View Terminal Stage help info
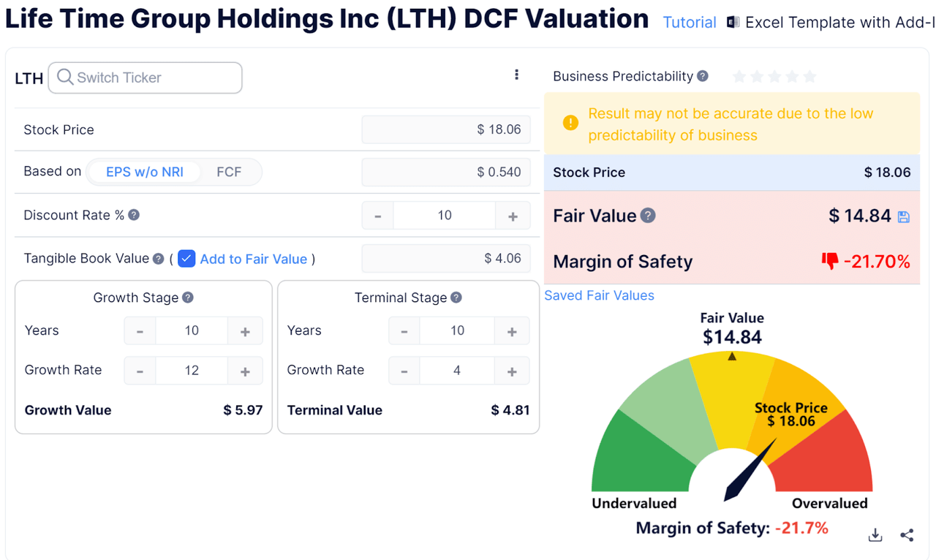Screen dimensions: 936x560 coord(456,298)
